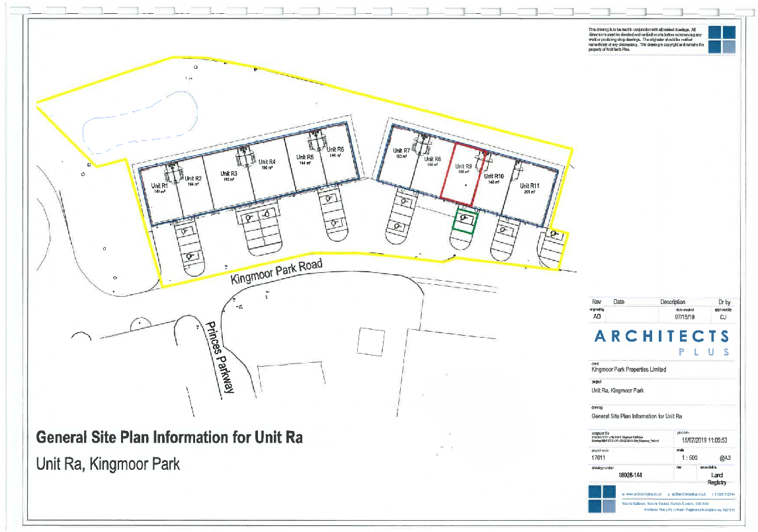Click the drawing number 18028-144

click(630, 475)
